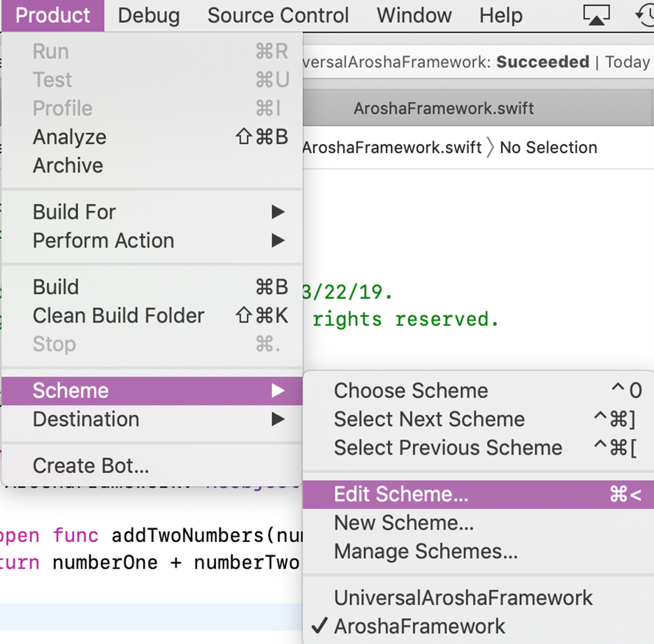Click addTwoNumbers function name in code
This screenshot has height=644, width=654.
(187, 536)
